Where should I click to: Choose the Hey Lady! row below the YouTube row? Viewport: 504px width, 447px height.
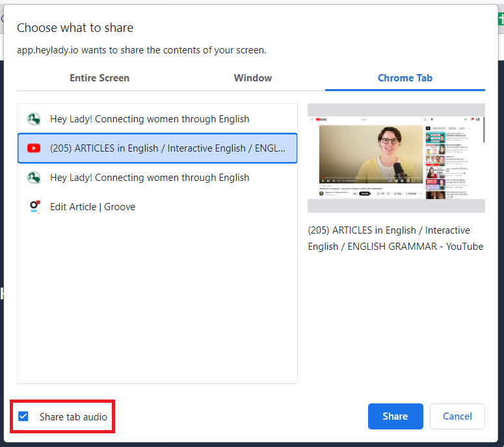[x=157, y=178]
